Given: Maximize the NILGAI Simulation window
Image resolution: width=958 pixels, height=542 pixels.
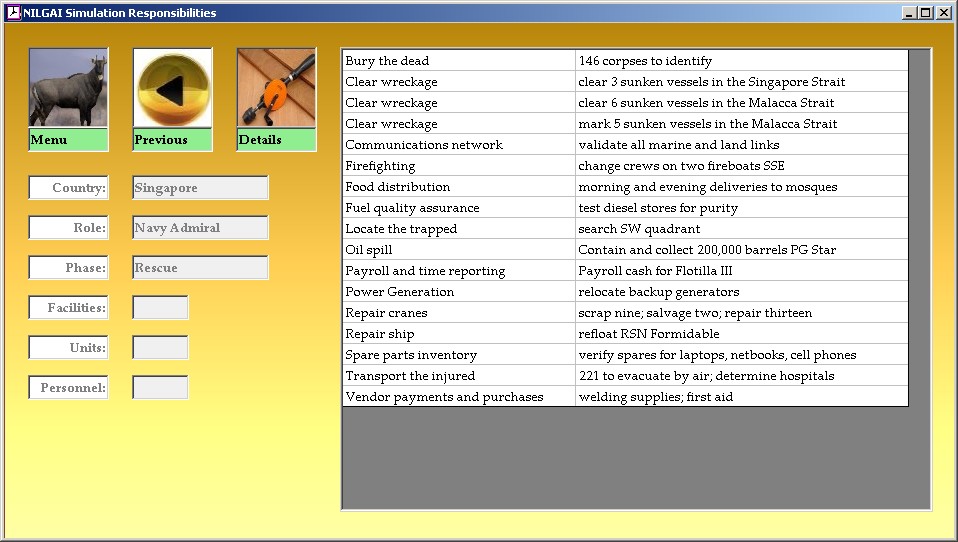Looking at the screenshot, I should (x=925, y=13).
